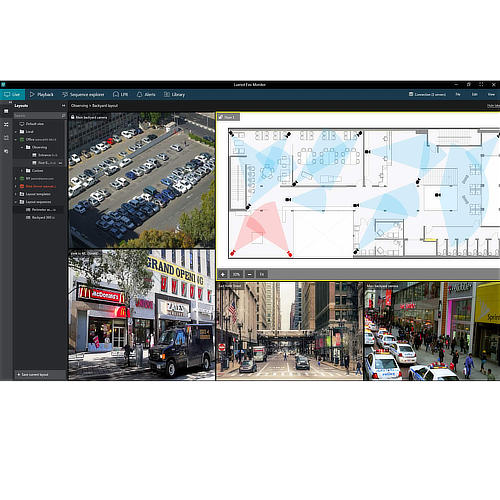500x500 pixels.
Task: Switch to the Live tab
Action: pyautogui.click(x=12, y=95)
